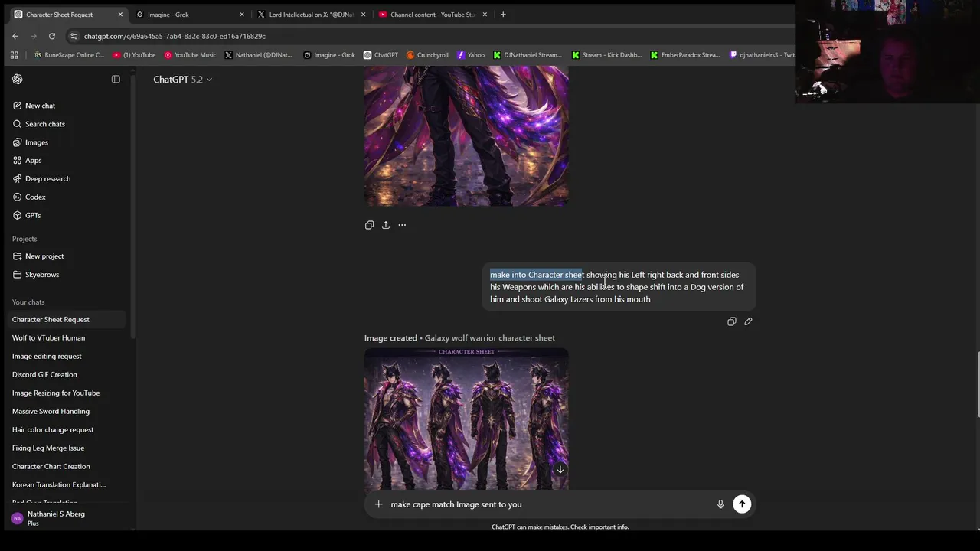980x551 pixels.
Task: Open the galaxy wolf warrior image above
Action: [x=466, y=136]
